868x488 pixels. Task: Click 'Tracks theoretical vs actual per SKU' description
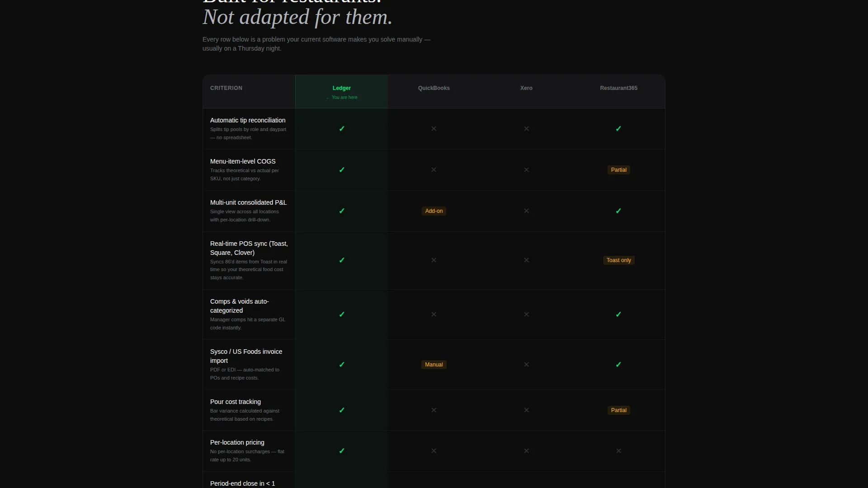pos(244,174)
